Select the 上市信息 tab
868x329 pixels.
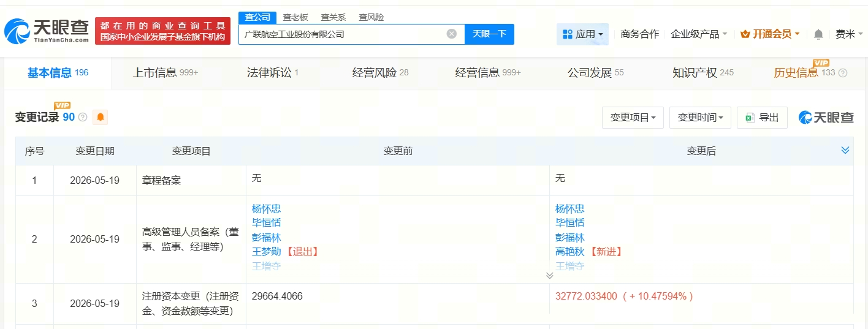tap(166, 73)
